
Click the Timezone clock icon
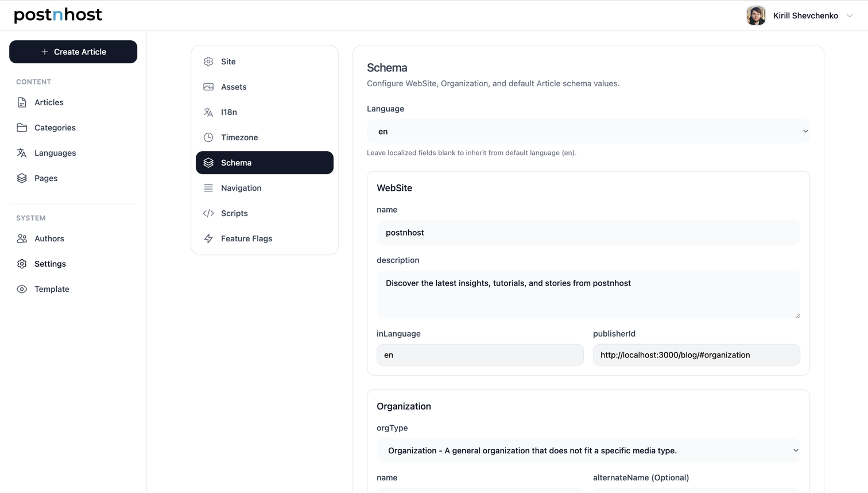pyautogui.click(x=208, y=137)
